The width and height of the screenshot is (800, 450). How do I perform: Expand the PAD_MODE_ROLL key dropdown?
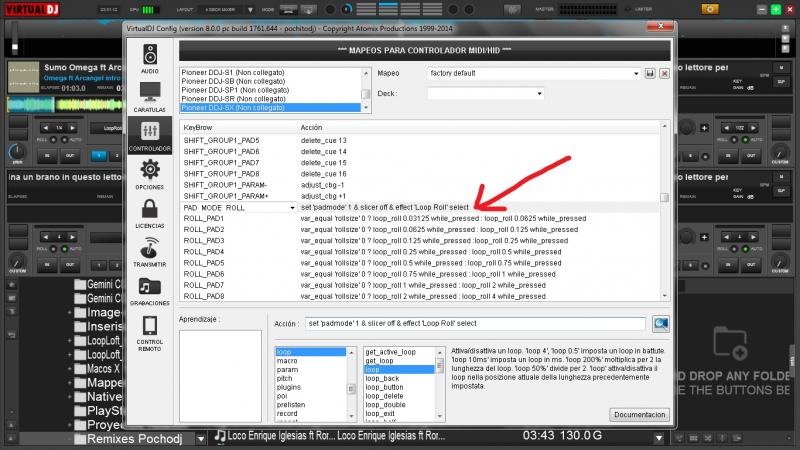click(292, 208)
